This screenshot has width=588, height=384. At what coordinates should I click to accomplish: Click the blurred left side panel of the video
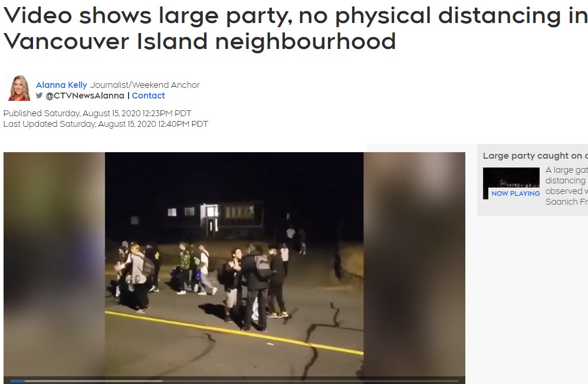pos(54,264)
